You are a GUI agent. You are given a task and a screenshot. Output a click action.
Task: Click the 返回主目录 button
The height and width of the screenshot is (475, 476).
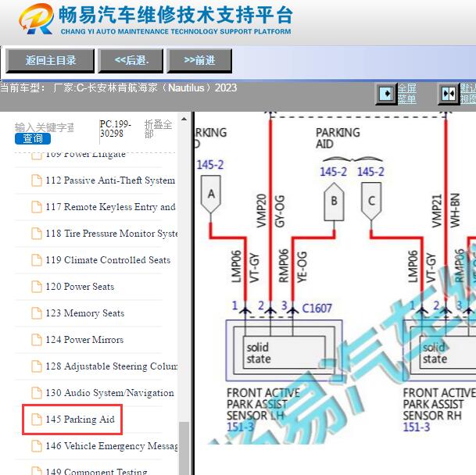(x=50, y=61)
